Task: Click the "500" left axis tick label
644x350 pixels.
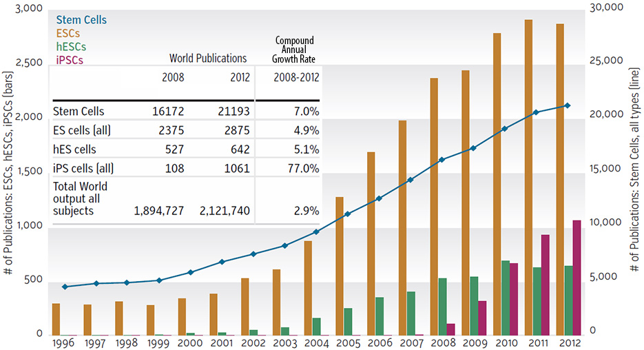Action: pos(33,279)
